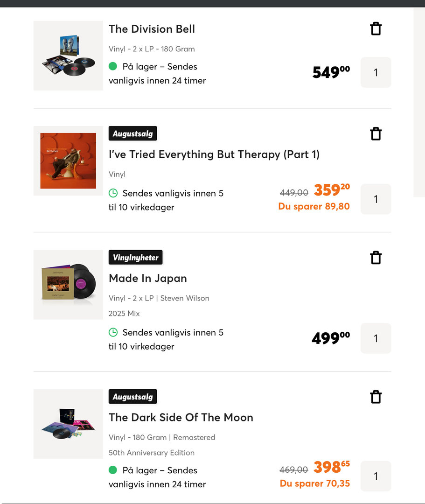425x504 pixels.
Task: Click trash icon for Made In Japan
Action: [x=376, y=258]
